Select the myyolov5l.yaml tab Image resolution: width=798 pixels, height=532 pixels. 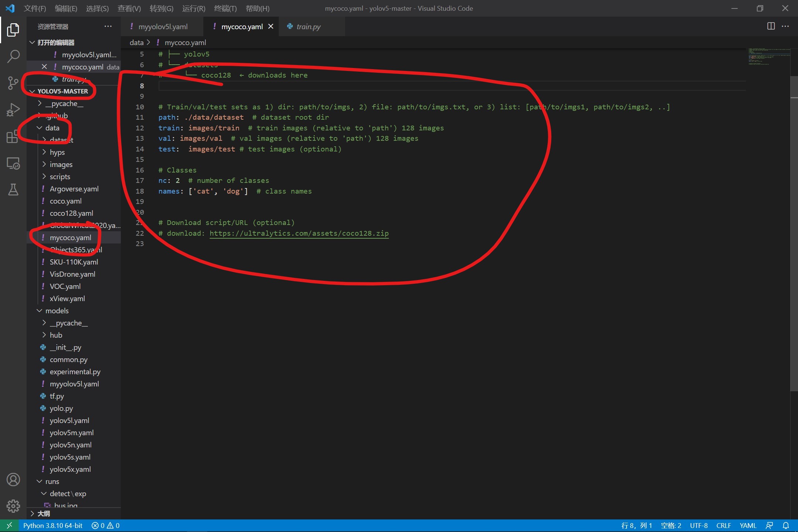click(163, 26)
